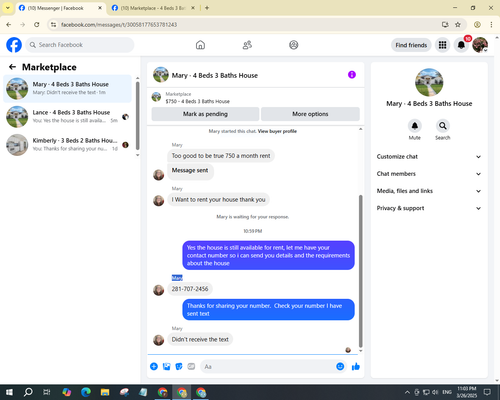Click the 281-707-2456 message bubble
The image size is (500, 400).
coord(190,289)
